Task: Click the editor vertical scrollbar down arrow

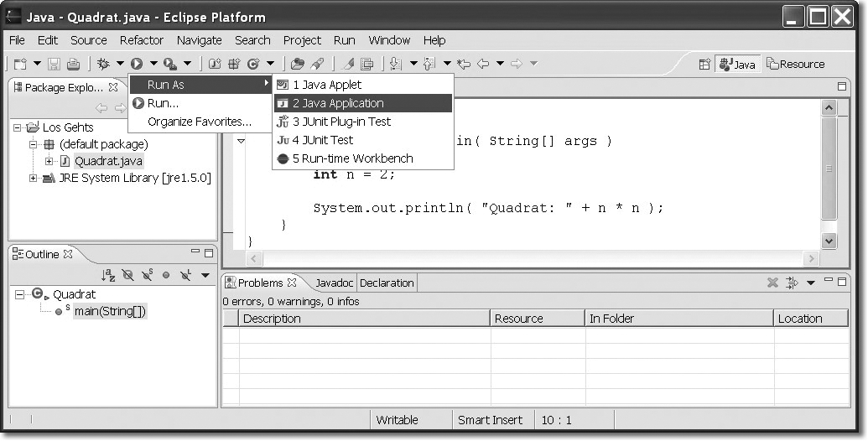Action: (829, 241)
